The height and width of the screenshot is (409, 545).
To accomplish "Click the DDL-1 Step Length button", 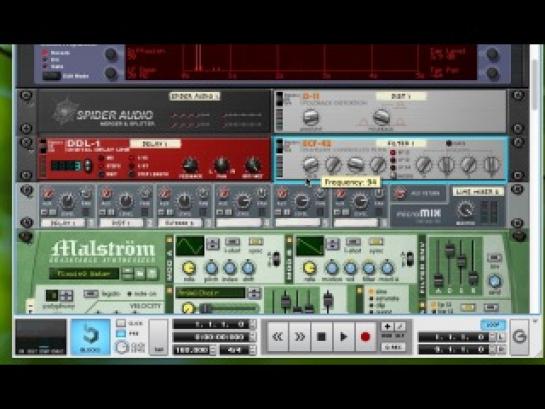I will [x=132, y=174].
